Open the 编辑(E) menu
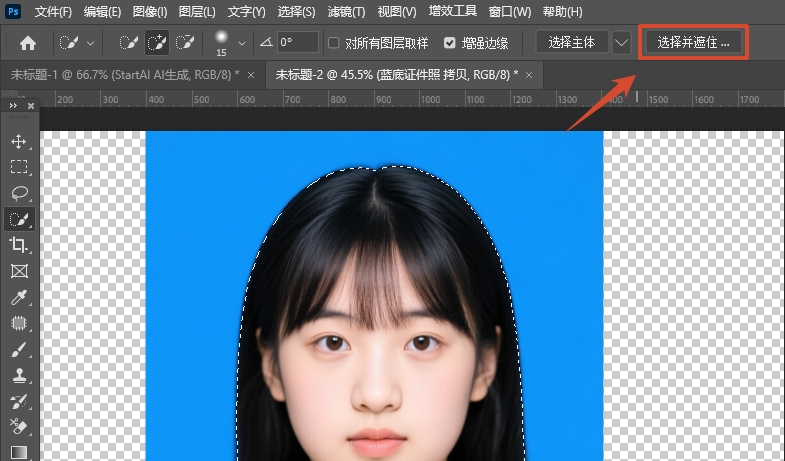785x461 pixels. coord(102,12)
